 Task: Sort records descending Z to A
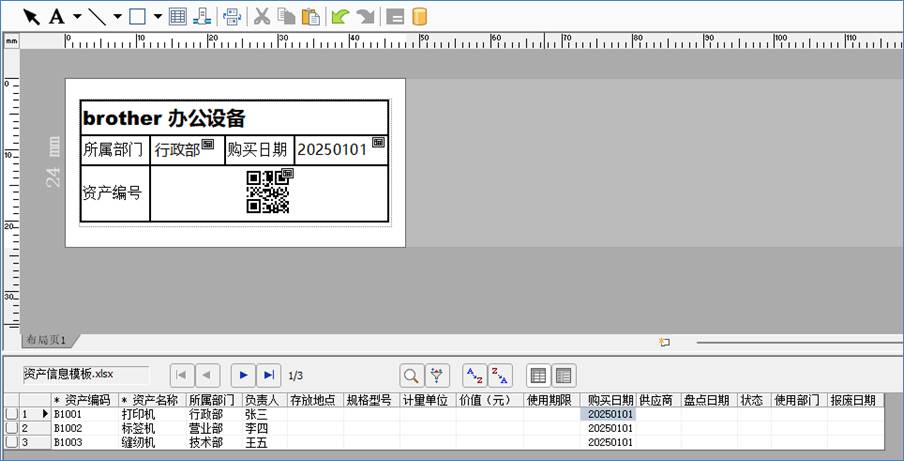(500, 376)
